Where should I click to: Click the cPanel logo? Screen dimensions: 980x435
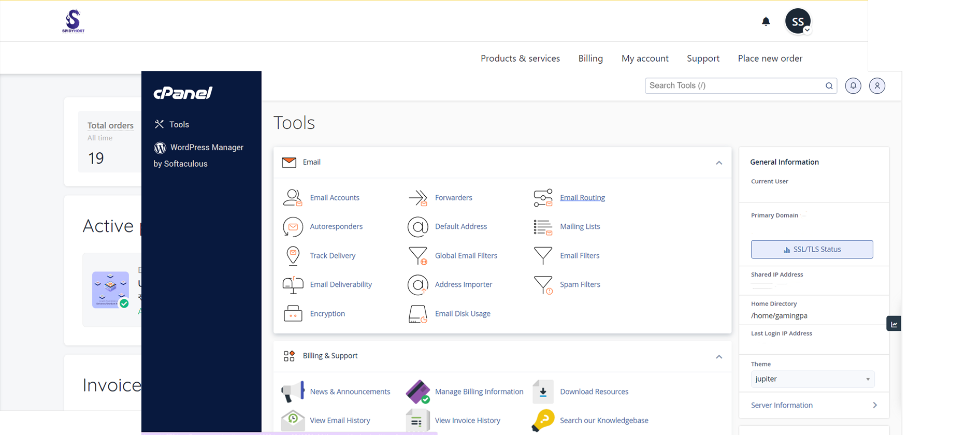pyautogui.click(x=183, y=93)
